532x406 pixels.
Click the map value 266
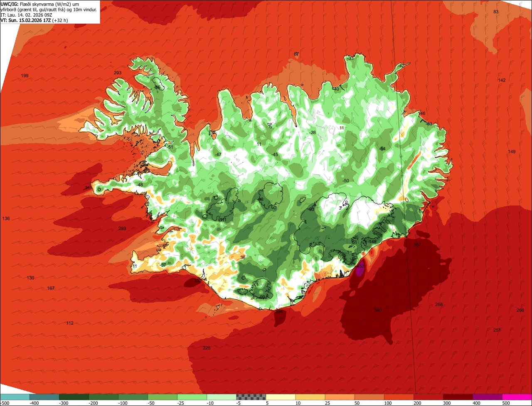[520, 310]
